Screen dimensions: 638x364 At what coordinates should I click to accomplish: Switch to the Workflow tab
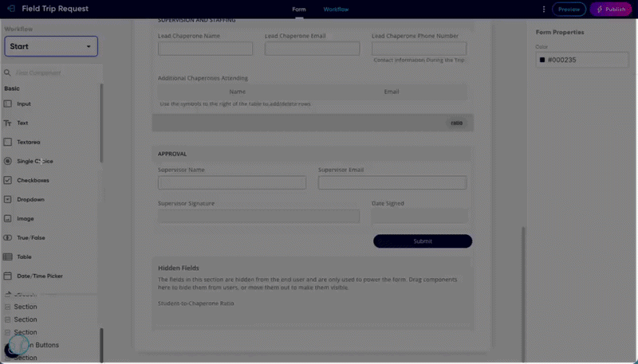pos(336,10)
